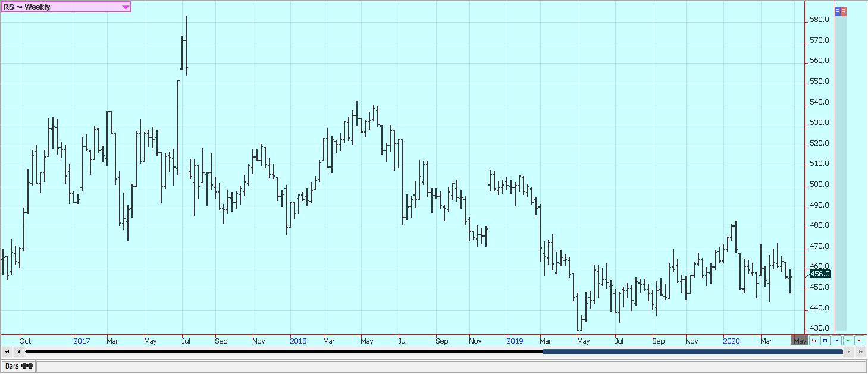Click the 550.0 price axis label
Image resolution: width=868 pixels, height=374 pixels.
[x=819, y=81]
